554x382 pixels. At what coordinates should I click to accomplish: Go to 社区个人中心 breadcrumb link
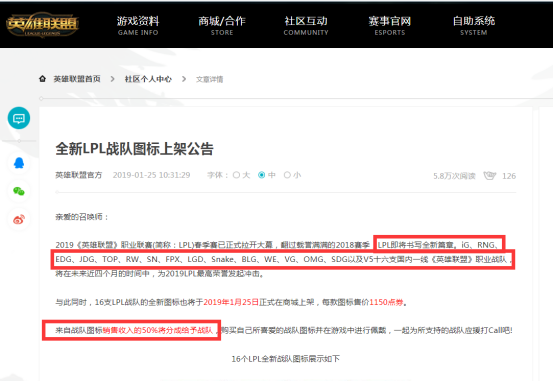click(148, 79)
